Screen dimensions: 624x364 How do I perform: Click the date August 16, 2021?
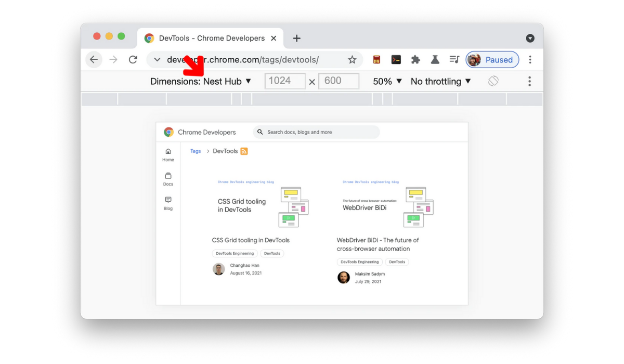pos(246,273)
